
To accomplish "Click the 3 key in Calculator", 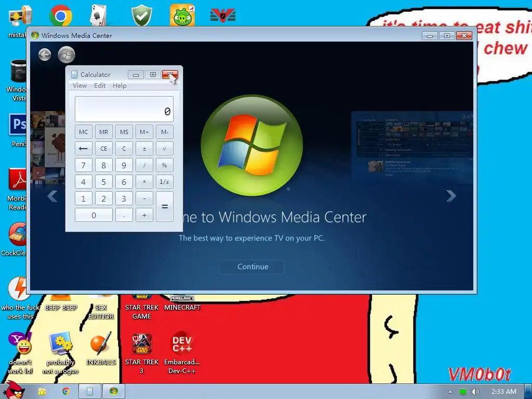I will coord(124,198).
